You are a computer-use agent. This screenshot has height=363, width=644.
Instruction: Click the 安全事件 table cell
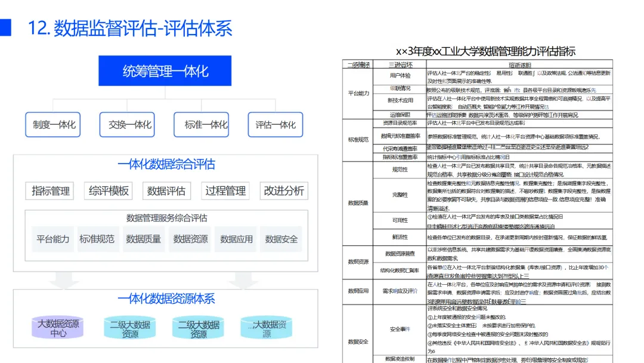pyautogui.click(x=400, y=330)
